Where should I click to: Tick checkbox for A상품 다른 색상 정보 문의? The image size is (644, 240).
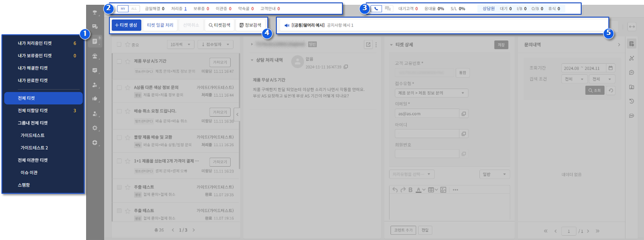(x=118, y=88)
